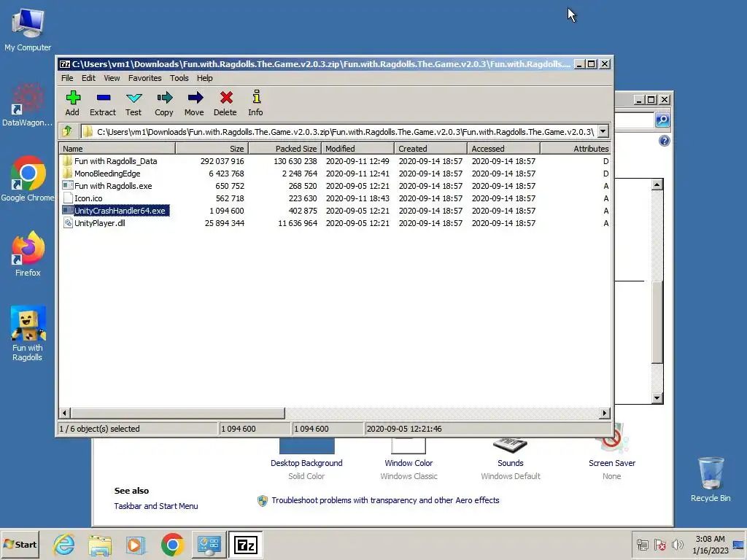Open the Tools menu
Screen dimensions: 747x560
(179, 78)
